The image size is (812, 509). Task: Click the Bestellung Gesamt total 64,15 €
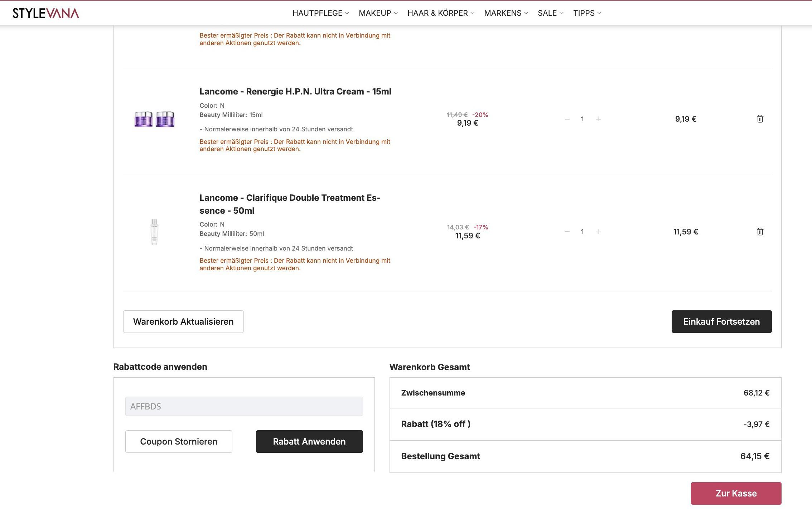pyautogui.click(x=755, y=456)
